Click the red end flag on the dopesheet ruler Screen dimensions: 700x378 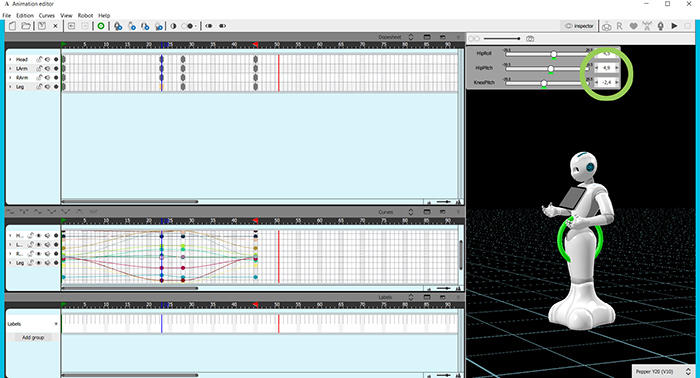(x=255, y=44)
